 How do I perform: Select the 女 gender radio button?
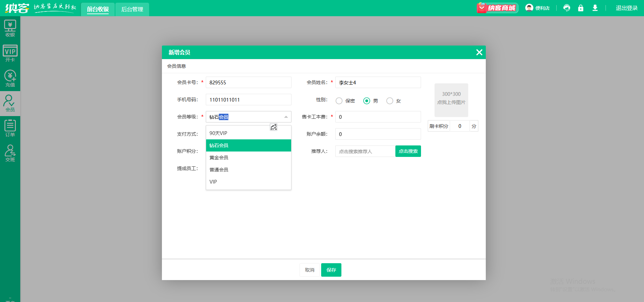[390, 101]
